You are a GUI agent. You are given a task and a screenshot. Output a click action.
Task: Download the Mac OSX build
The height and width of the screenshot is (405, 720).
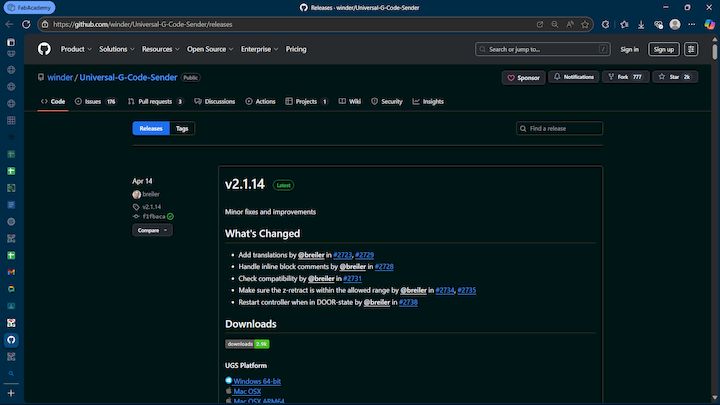[247, 392]
